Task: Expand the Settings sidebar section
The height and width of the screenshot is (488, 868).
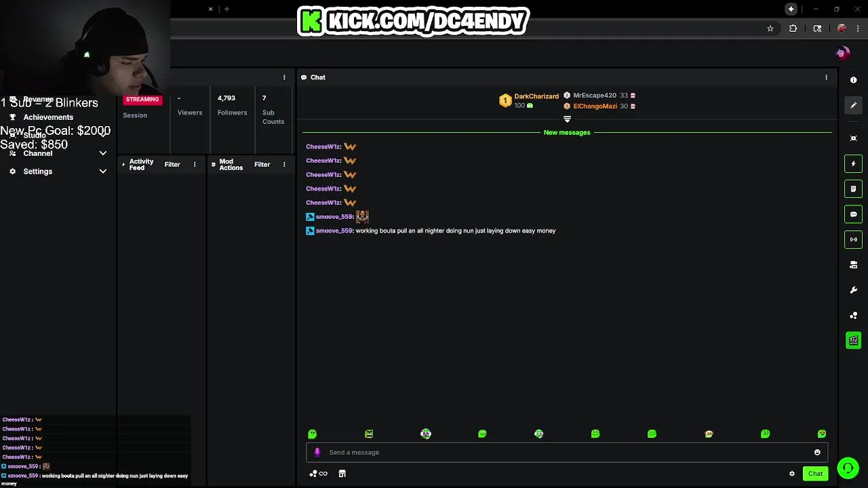Action: (103, 171)
